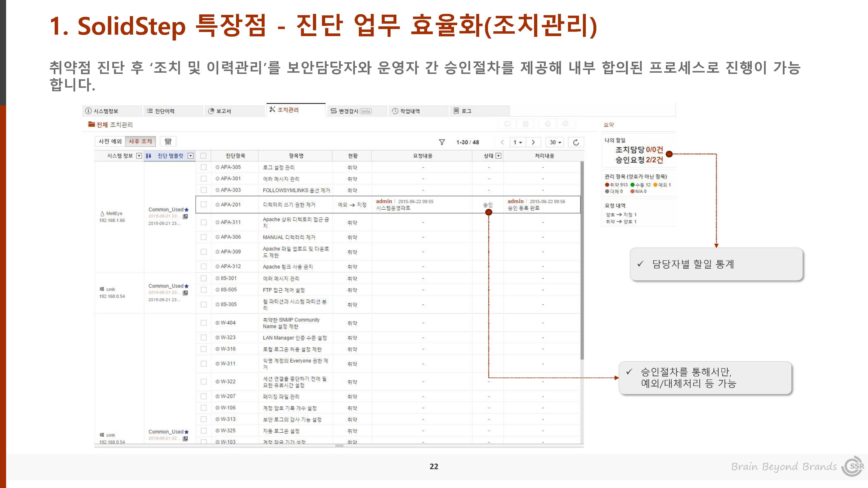The height and width of the screenshot is (488, 868).
Task: Open the 변경감시 beta tab
Action: pos(357,111)
